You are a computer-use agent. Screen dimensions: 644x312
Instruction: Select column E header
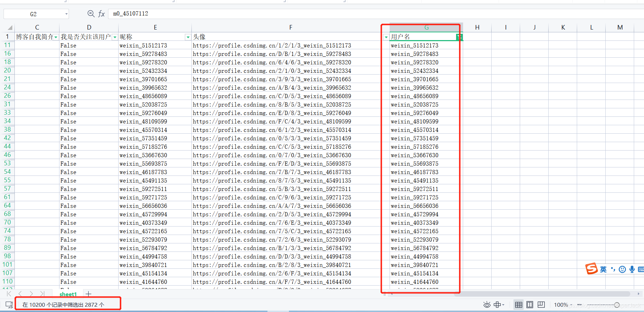click(155, 27)
